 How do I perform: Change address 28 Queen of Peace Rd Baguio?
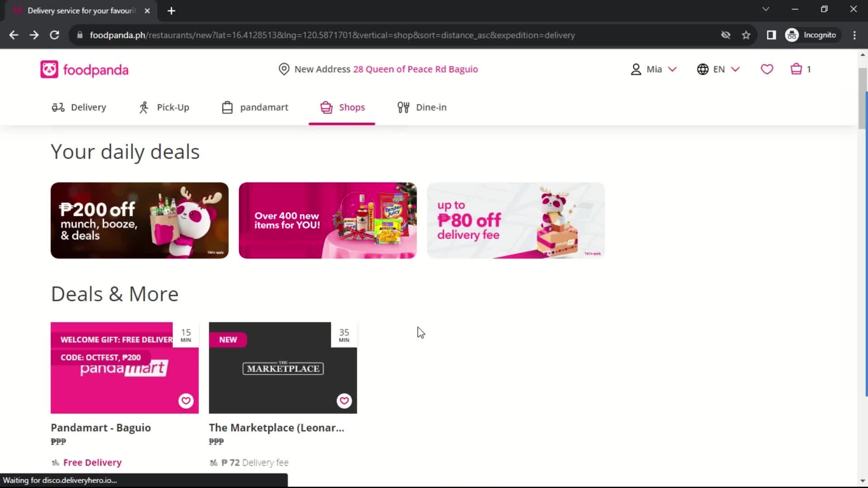tap(415, 69)
